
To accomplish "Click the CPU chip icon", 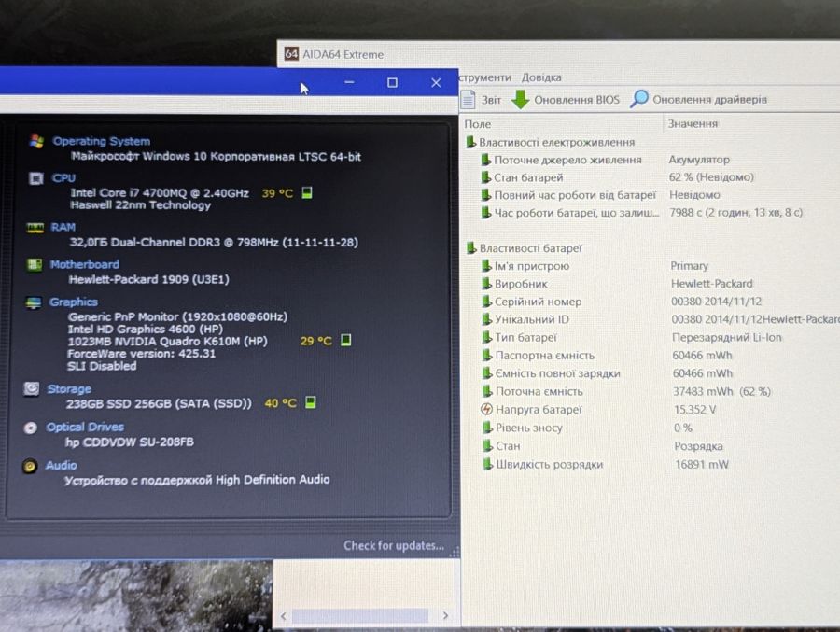I will click(x=35, y=178).
